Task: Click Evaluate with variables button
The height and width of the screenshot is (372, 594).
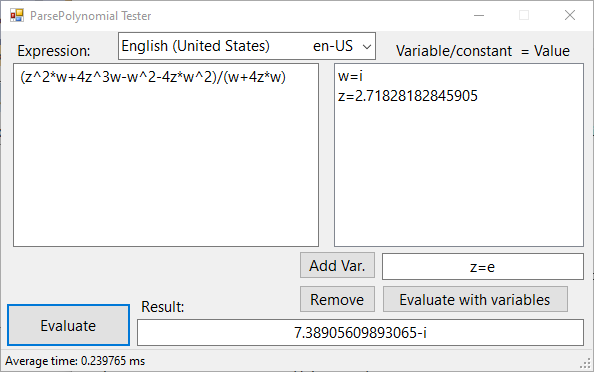Action: coord(475,299)
